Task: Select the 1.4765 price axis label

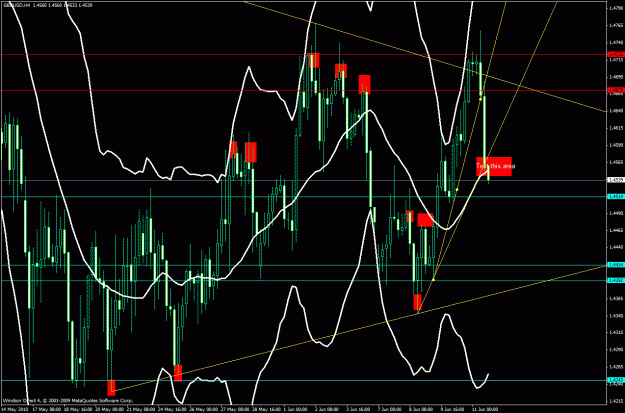Action: tap(615, 25)
